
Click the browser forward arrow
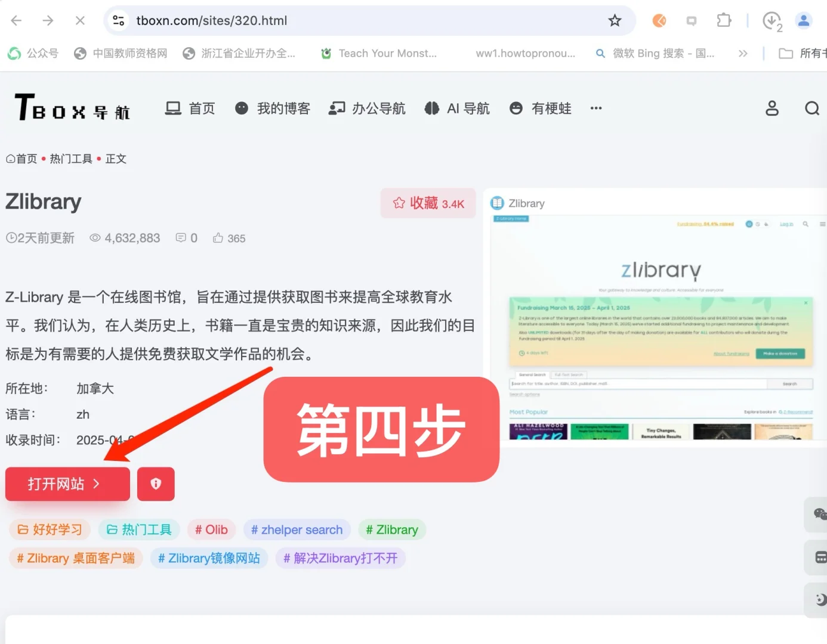(48, 21)
